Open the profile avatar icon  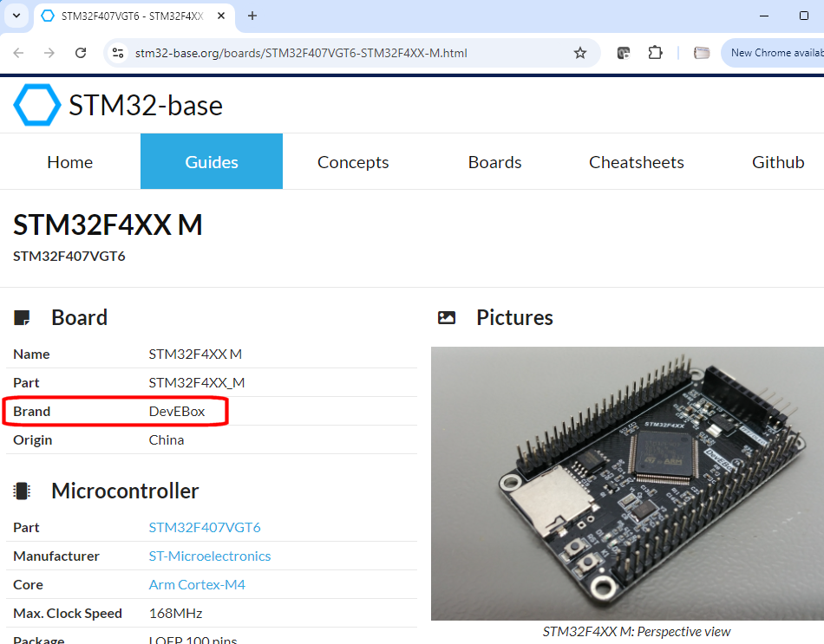(x=702, y=53)
